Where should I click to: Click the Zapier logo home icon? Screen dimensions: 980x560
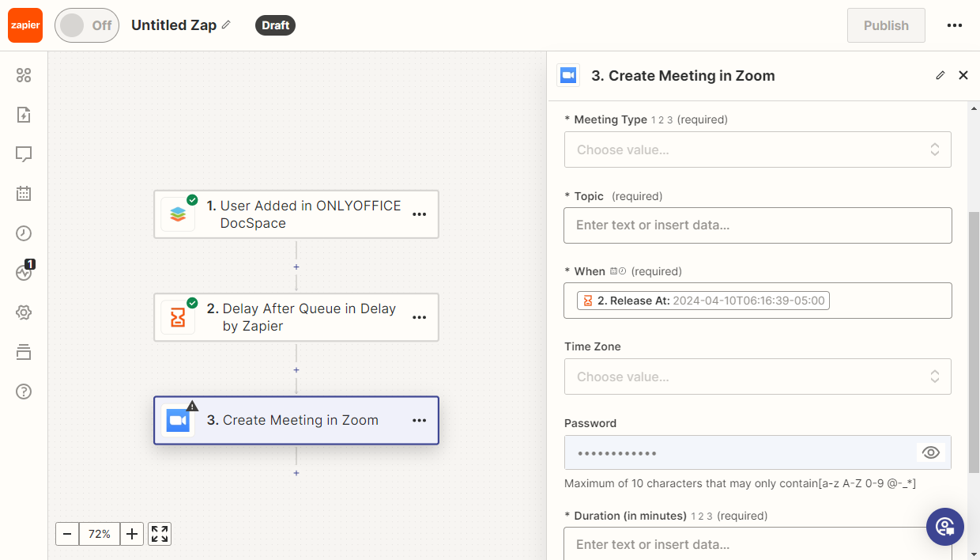(x=25, y=25)
